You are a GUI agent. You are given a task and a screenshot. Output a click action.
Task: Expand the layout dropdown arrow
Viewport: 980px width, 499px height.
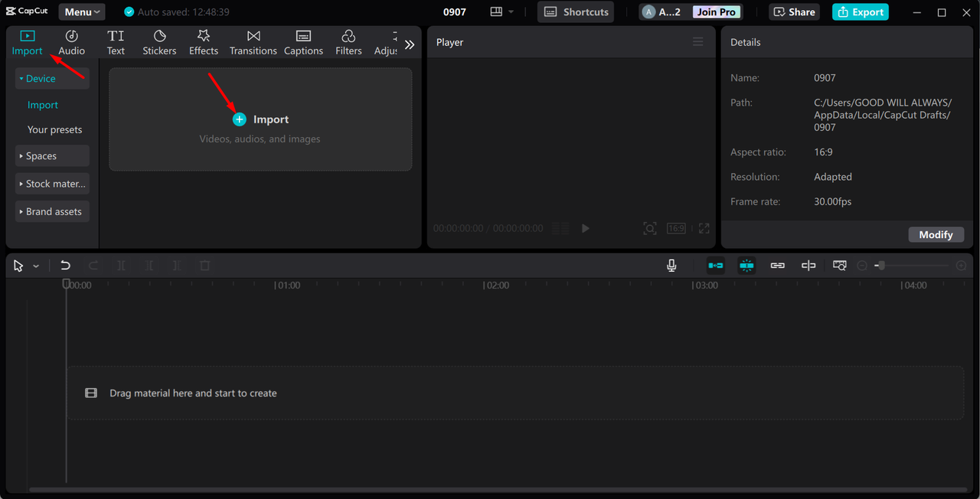511,12
